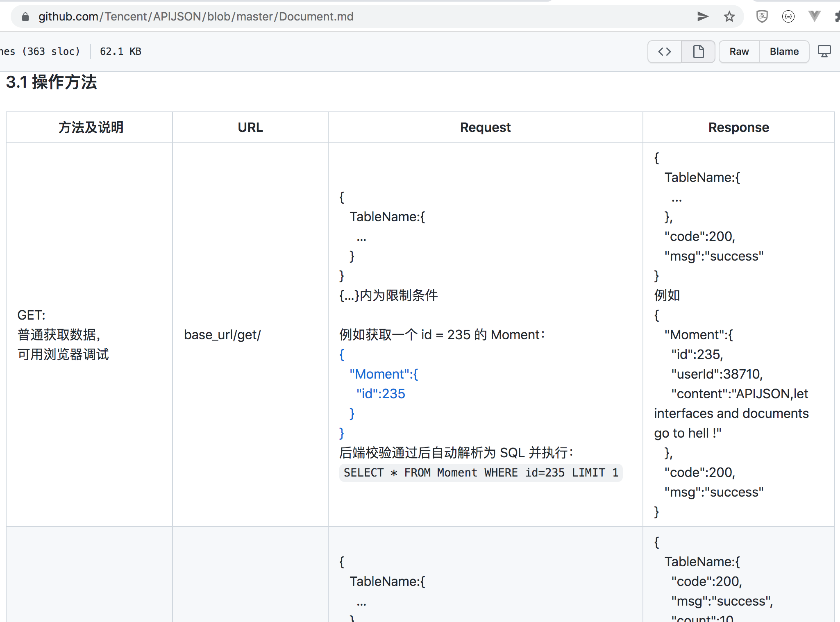Screen dimensions: 840x622
Task: Follow the blue "Moment":{ link
Action: (x=384, y=374)
